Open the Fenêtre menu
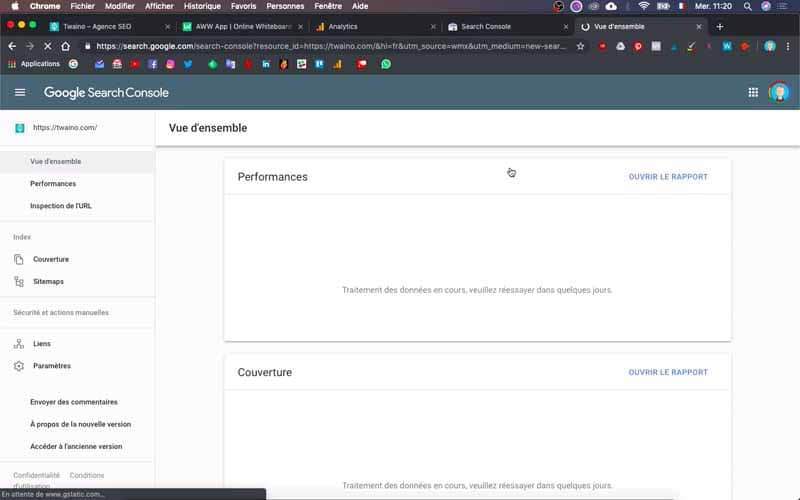Viewport: 800px width, 500px height. [328, 6]
